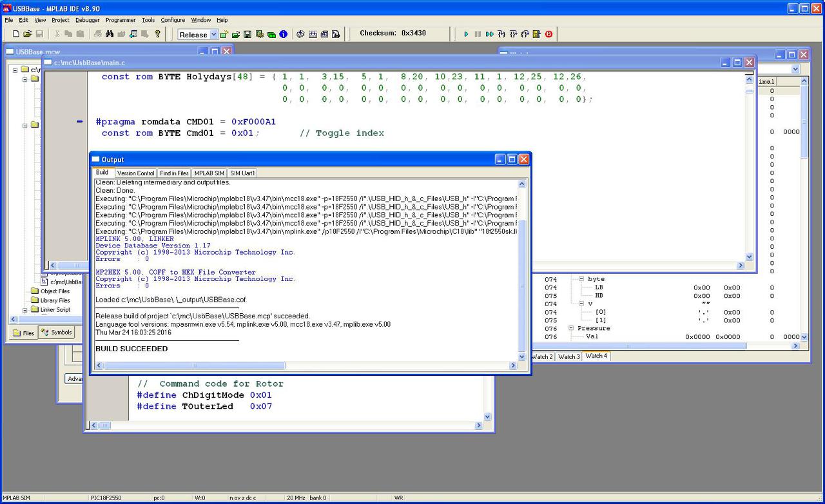
Task: Click the Output window vertical scrollbar thumb
Action: point(522,284)
